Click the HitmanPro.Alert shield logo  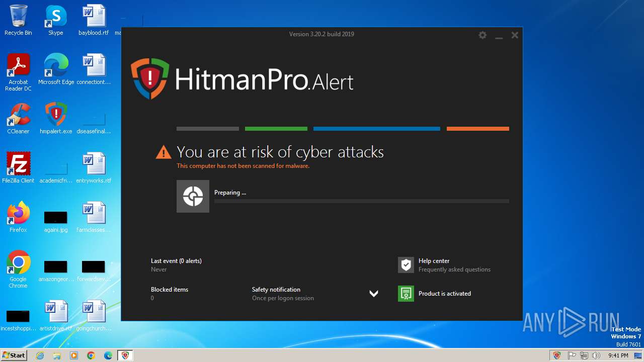pyautogui.click(x=150, y=78)
